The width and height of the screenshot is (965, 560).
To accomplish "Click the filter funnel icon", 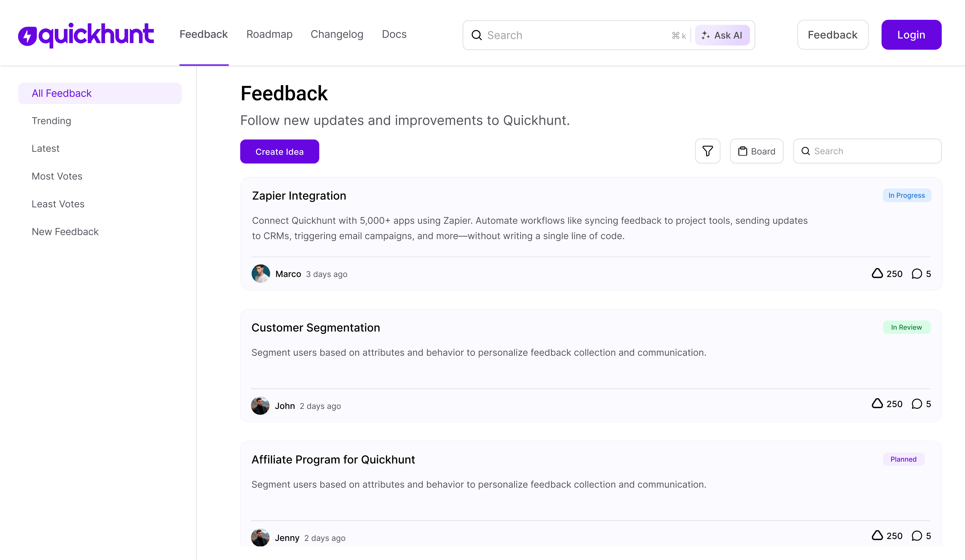I will tap(707, 151).
